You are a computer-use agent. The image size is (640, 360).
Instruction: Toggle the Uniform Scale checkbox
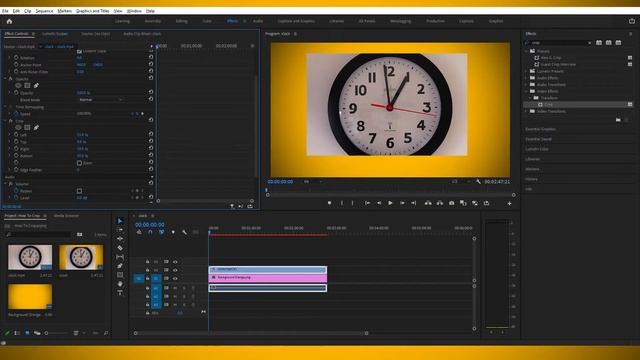(79, 51)
